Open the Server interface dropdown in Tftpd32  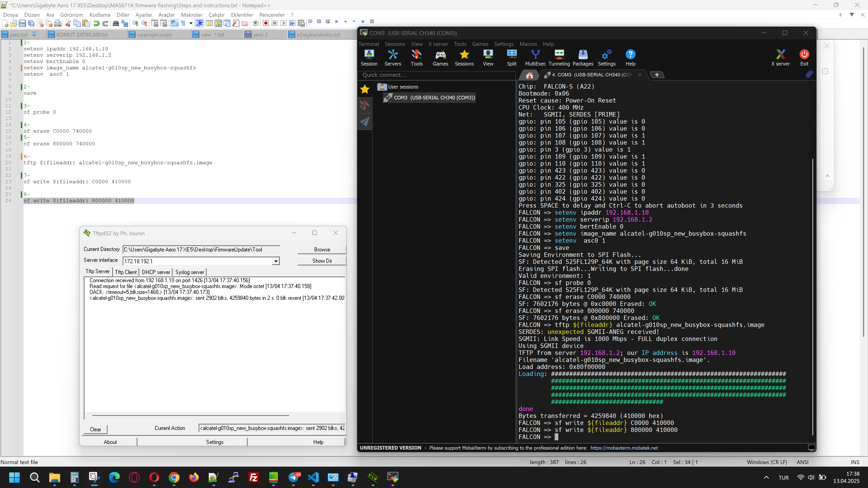(x=276, y=261)
